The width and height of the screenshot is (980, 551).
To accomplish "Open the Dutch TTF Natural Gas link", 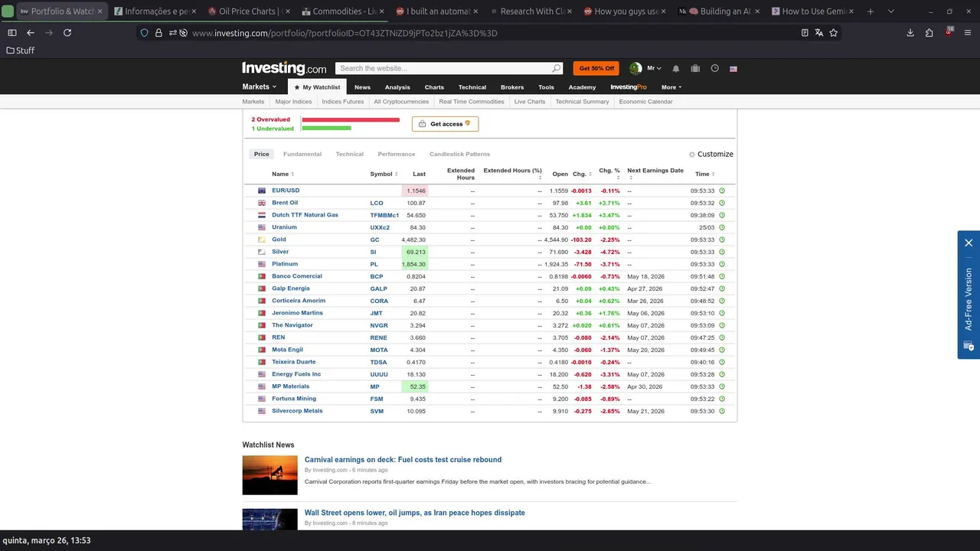I will (x=305, y=215).
